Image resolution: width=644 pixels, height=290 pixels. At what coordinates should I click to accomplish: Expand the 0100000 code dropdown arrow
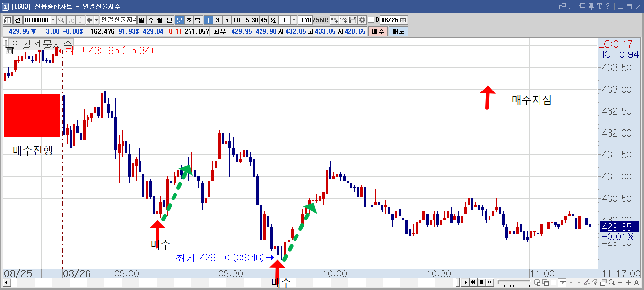(53, 20)
